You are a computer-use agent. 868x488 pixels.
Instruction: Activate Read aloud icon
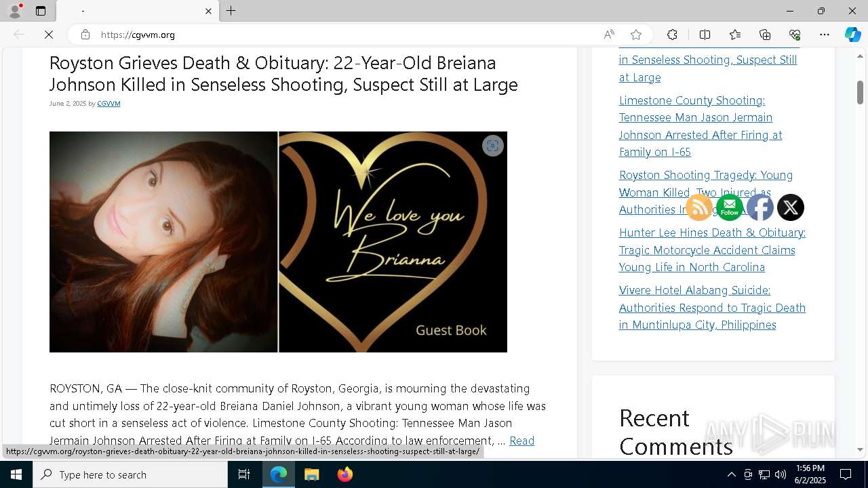point(609,35)
